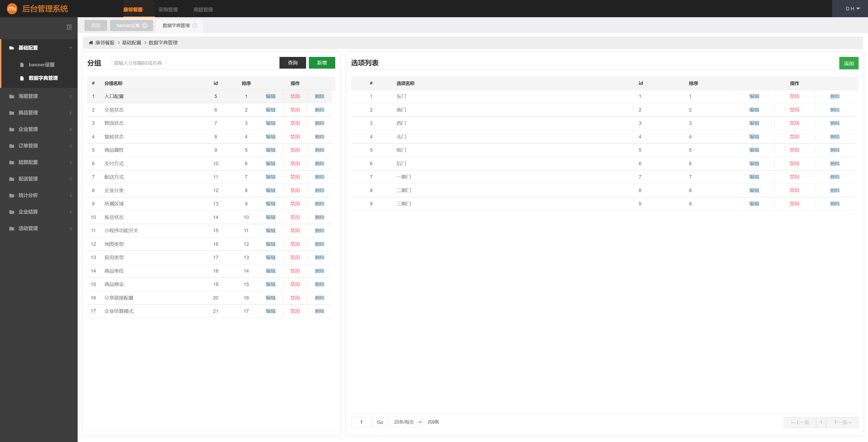Click the folder icon beside 活动管理
Screen dimensions: 868x442
(11, 228)
